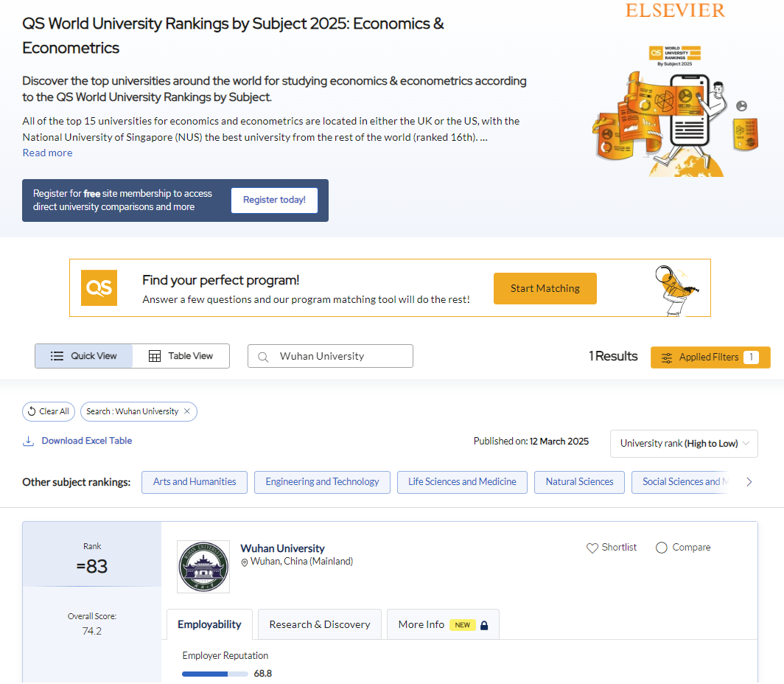This screenshot has width=784, height=684.
Task: Click the filter sliders icon
Action: click(667, 357)
